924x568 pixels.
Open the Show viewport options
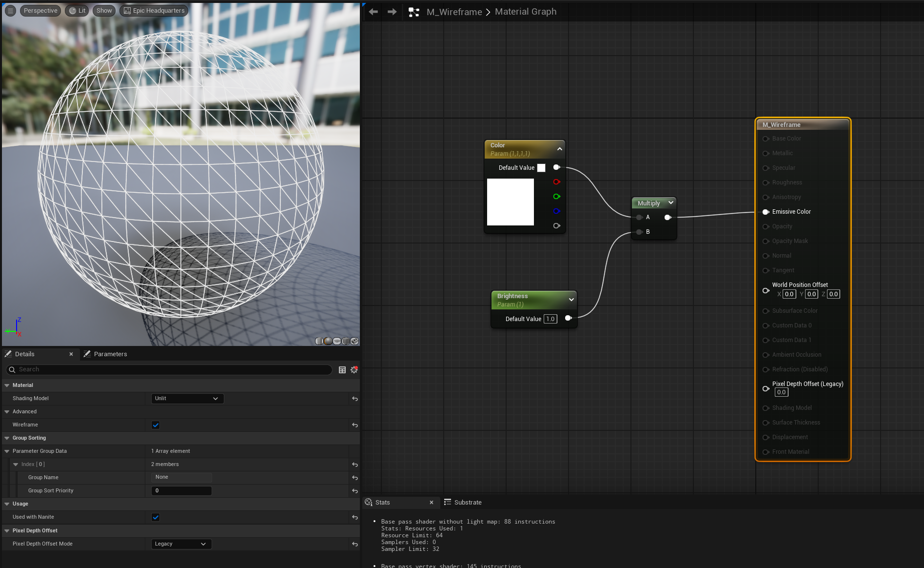(x=104, y=11)
